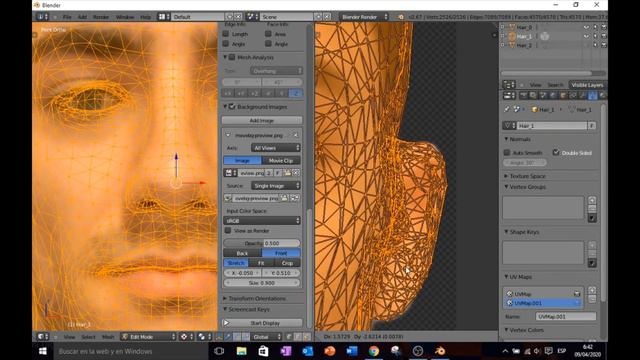Collapse the Background Images panel

(225, 107)
